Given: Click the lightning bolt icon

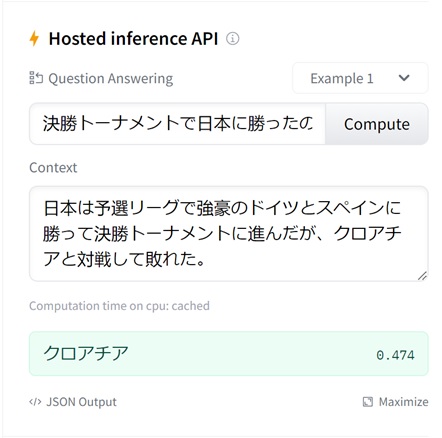Looking at the screenshot, I should click(x=34, y=38).
